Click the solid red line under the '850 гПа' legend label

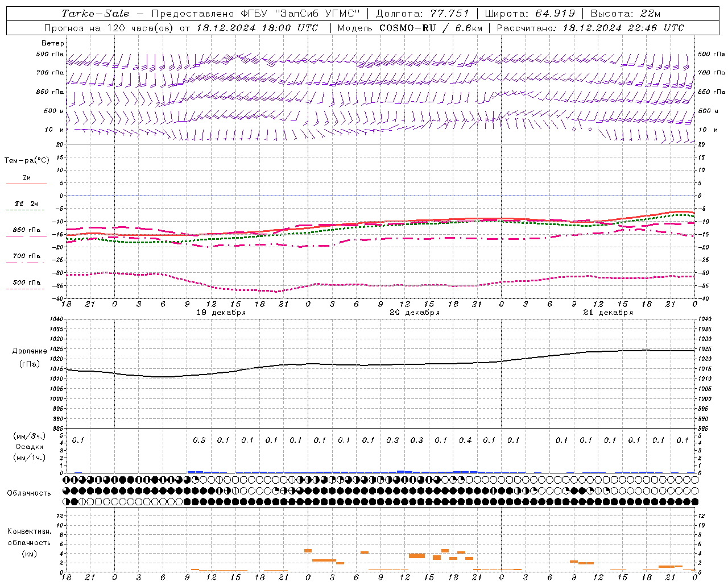(x=26, y=236)
